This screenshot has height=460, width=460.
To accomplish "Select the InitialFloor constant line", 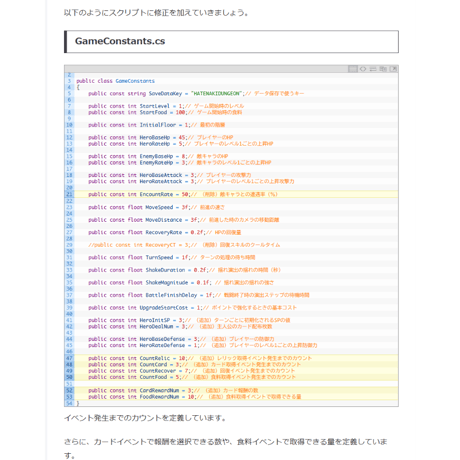I will point(156,125).
